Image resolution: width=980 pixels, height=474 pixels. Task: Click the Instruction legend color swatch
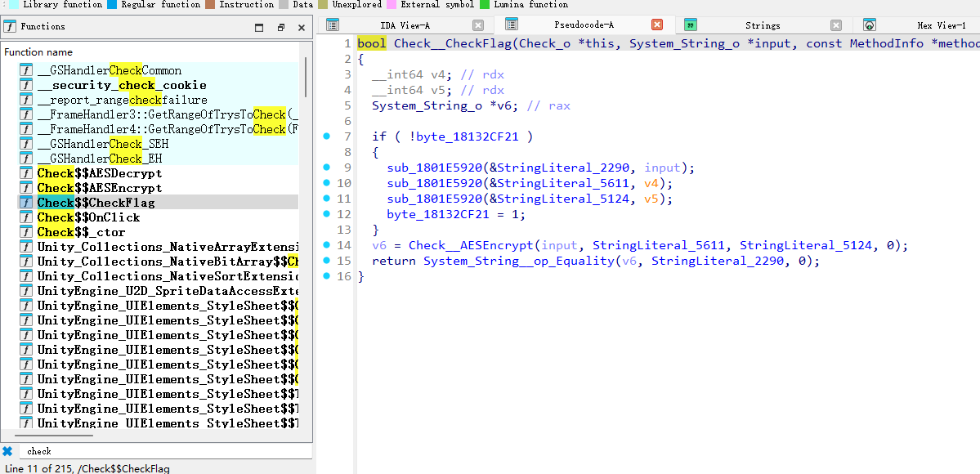(210, 4)
